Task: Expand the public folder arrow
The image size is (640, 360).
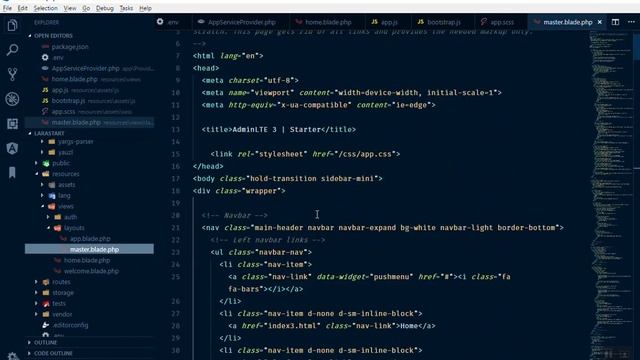Action: tap(36, 163)
